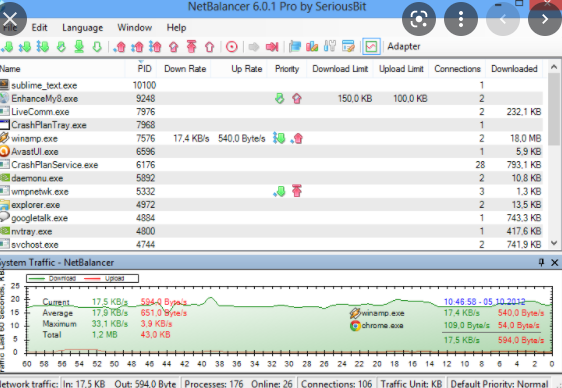The width and height of the screenshot is (562, 388).
Task: Set high upload priority with triple-arrow red icon
Action: coord(156,47)
